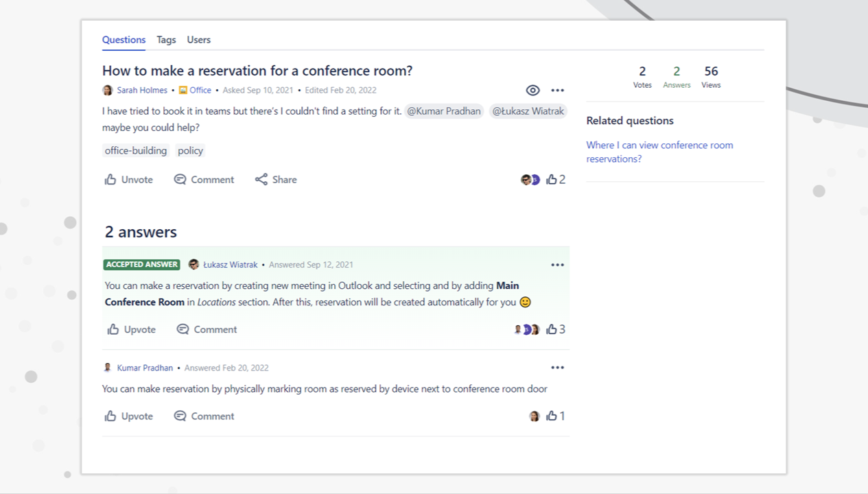Comment on Kumar Pradhan's answer

tap(204, 416)
